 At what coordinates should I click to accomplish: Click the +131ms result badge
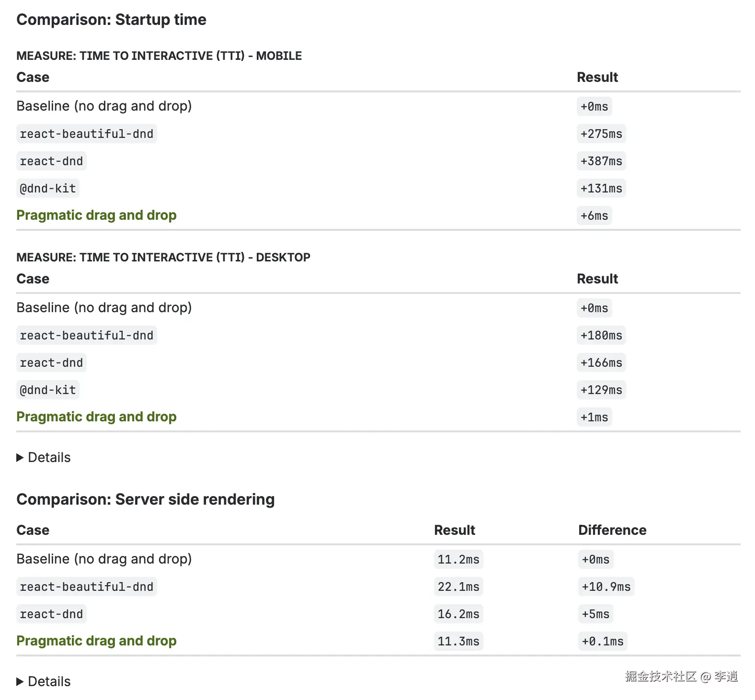click(601, 189)
